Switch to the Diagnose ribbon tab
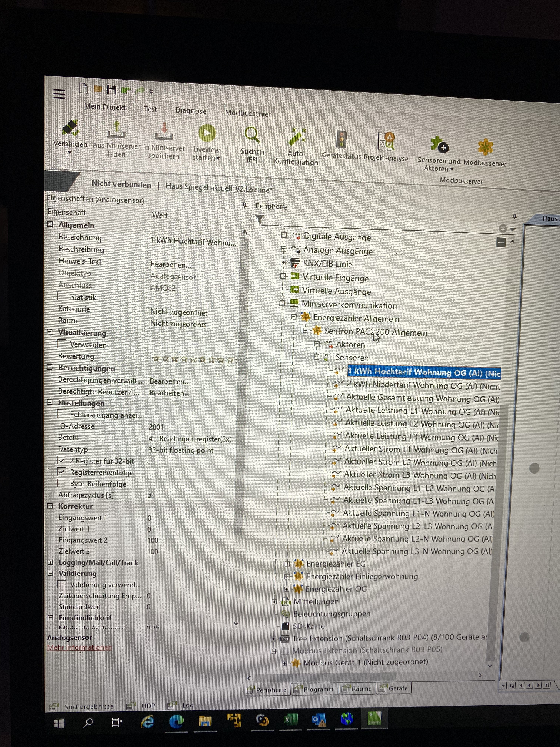Image resolution: width=560 pixels, height=747 pixels. tap(190, 111)
